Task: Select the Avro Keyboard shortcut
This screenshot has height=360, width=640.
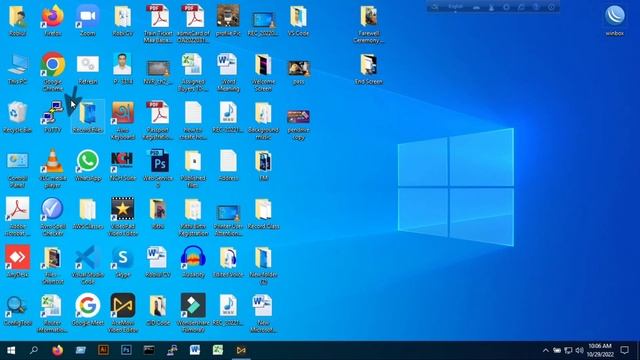Action: [x=123, y=120]
